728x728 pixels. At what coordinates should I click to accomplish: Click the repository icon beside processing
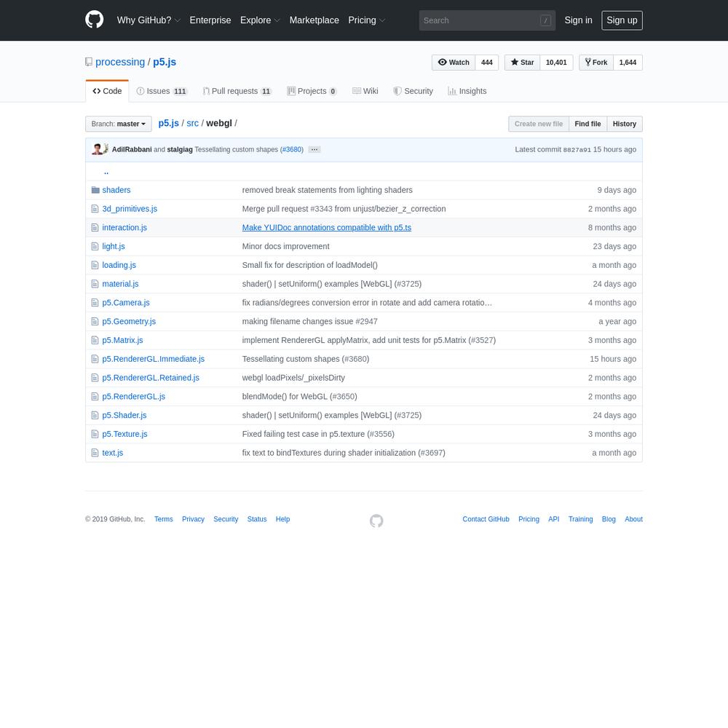[89, 62]
